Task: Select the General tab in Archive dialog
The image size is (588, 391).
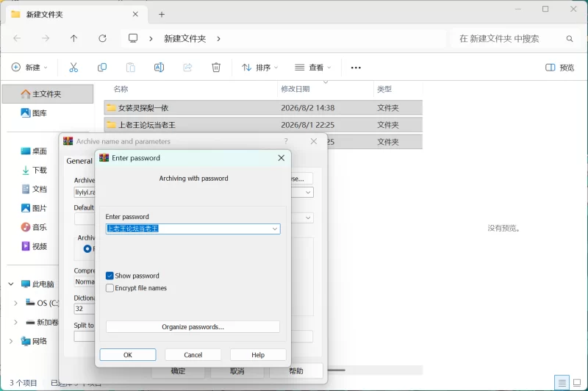Action: pyautogui.click(x=79, y=161)
